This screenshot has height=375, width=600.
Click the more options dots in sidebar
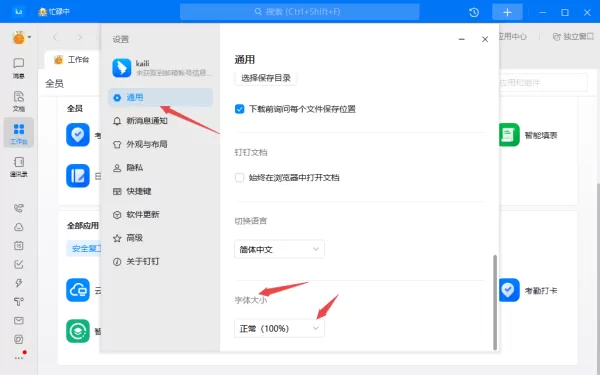(x=18, y=358)
